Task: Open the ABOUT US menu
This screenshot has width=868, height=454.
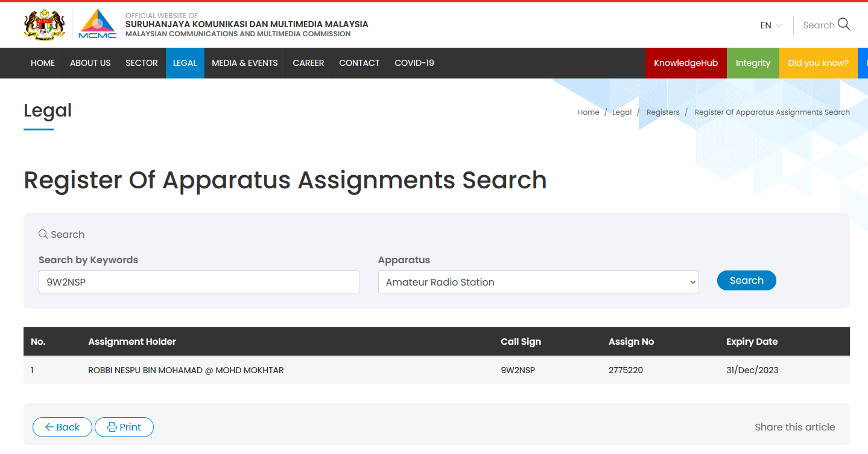Action: (90, 63)
